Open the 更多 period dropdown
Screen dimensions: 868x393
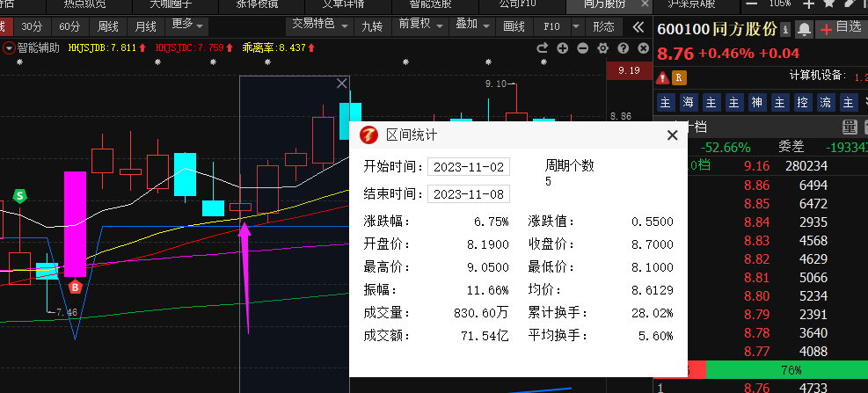pos(186,25)
